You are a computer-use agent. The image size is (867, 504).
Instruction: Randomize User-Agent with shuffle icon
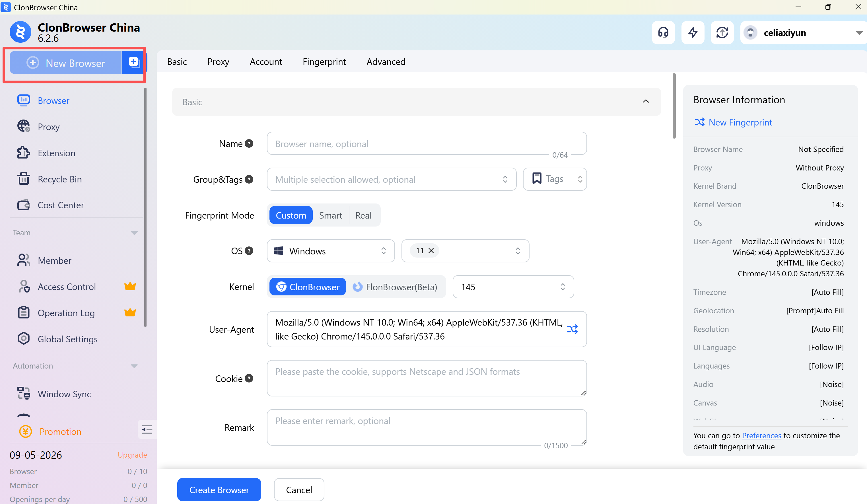(x=572, y=329)
